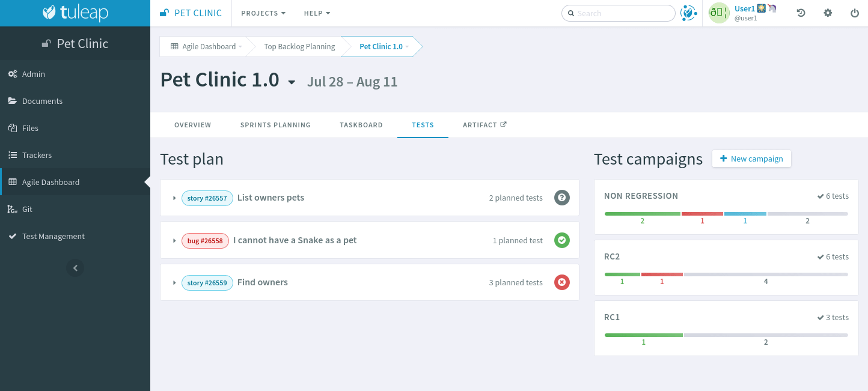Click the logout power icon
This screenshot has height=391, width=868.
[854, 13]
